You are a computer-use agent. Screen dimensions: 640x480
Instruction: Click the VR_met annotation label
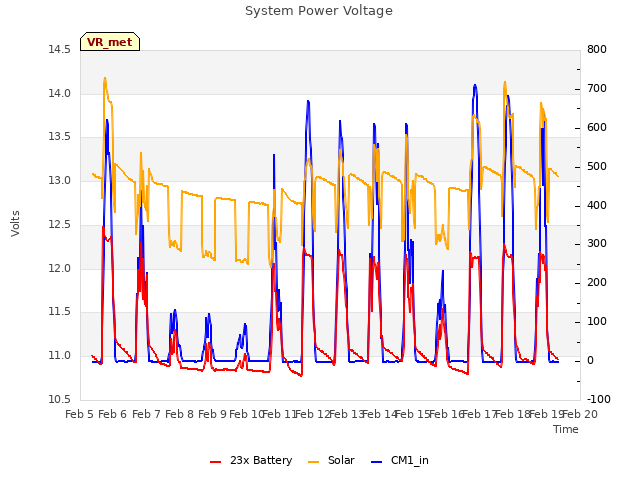pyautogui.click(x=110, y=42)
